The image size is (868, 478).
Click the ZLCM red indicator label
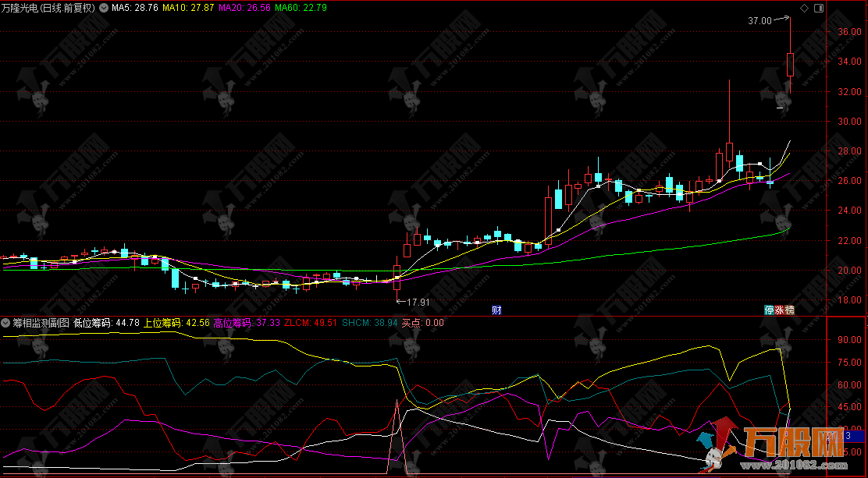(x=311, y=322)
